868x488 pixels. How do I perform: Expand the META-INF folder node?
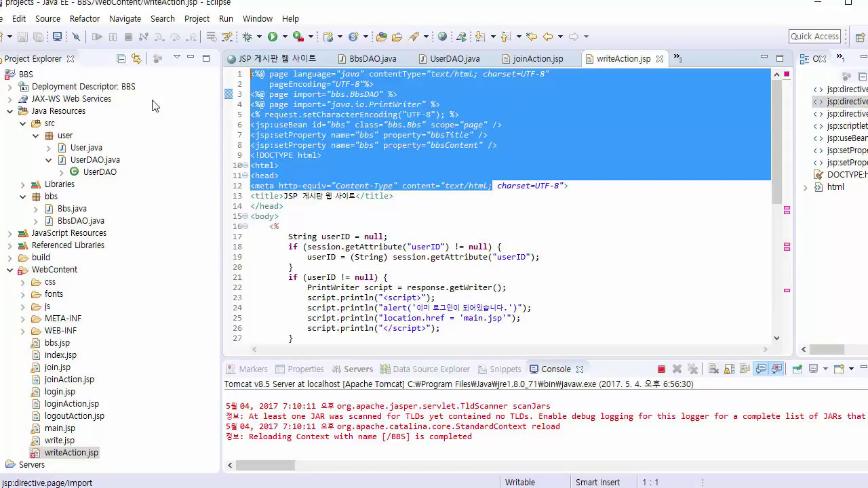tap(22, 319)
